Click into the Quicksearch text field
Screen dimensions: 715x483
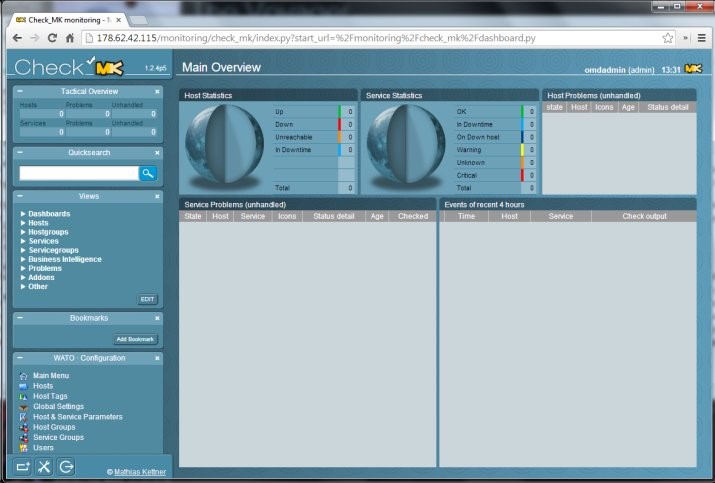pyautogui.click(x=78, y=173)
